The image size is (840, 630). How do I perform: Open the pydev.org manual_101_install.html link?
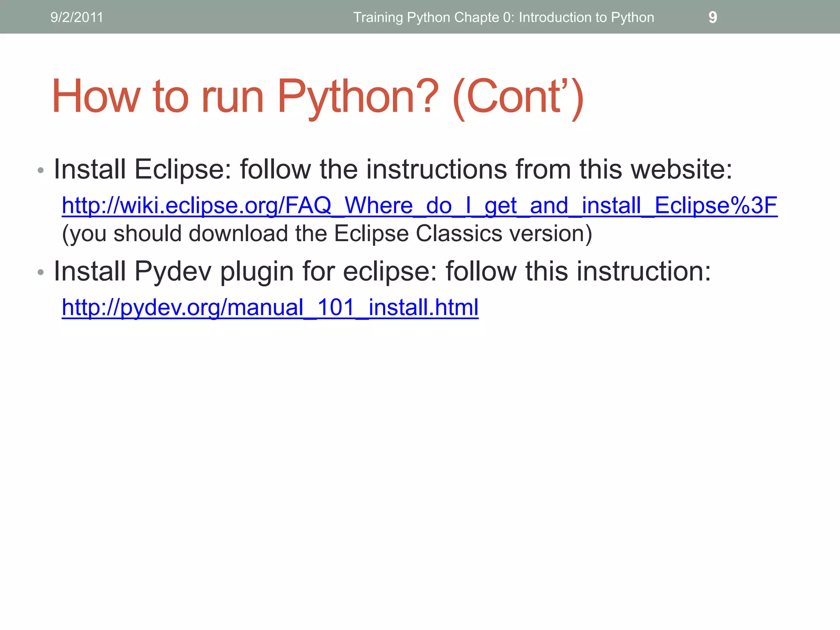pos(270,307)
